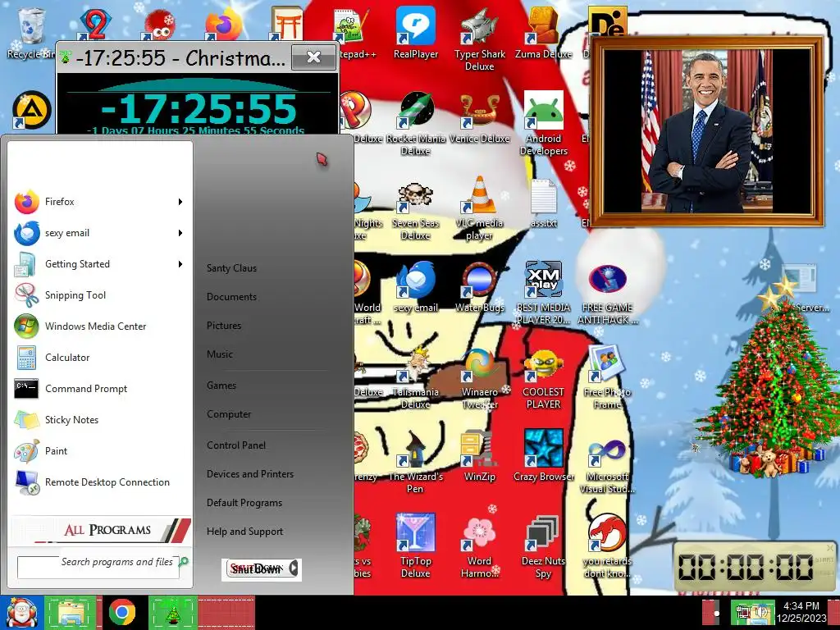Open Sticky Notes from Start menu

coord(99,419)
